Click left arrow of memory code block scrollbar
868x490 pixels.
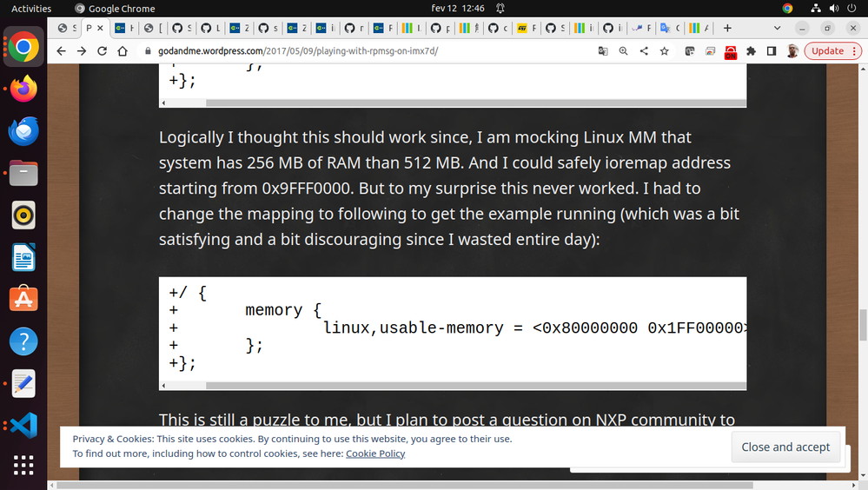[x=163, y=386]
